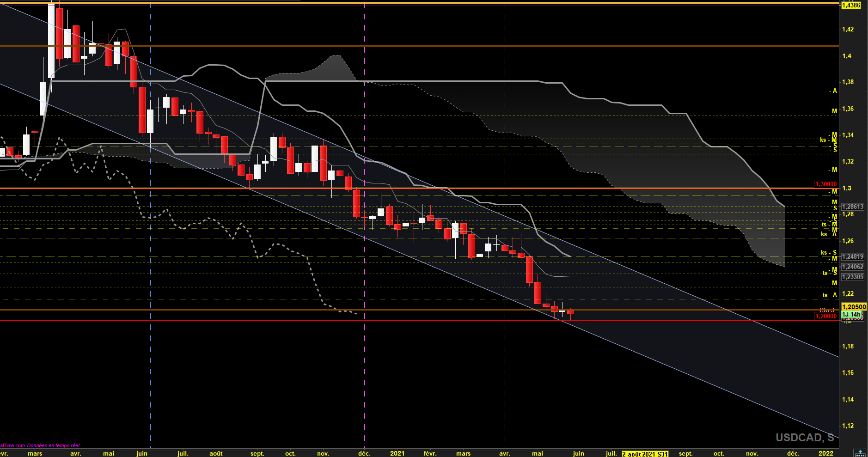The height and width of the screenshot is (457, 868).
Task: Select the highlighted 2 août 2021 S31 date
Action: [645, 454]
